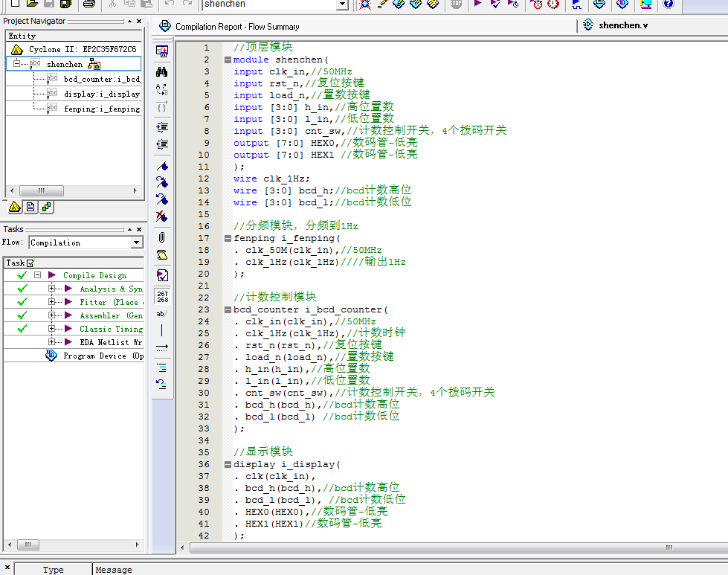The height and width of the screenshot is (575, 728).
Task: Click the Program Device icon in Tasks
Action: tap(51, 356)
